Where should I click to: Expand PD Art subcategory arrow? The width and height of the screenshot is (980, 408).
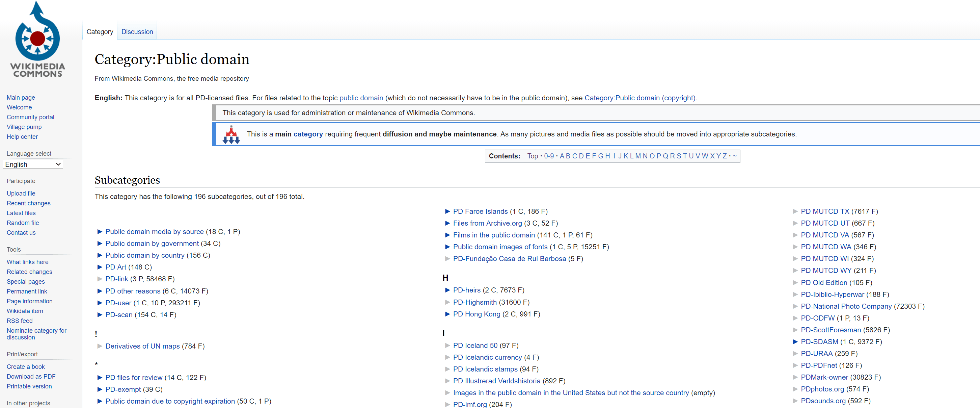click(x=100, y=267)
